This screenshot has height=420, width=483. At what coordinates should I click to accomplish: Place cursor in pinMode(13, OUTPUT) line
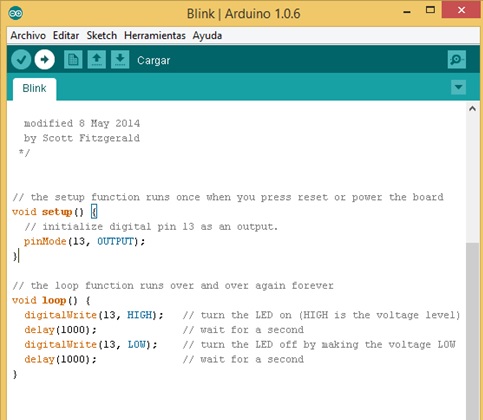pyautogui.click(x=85, y=241)
